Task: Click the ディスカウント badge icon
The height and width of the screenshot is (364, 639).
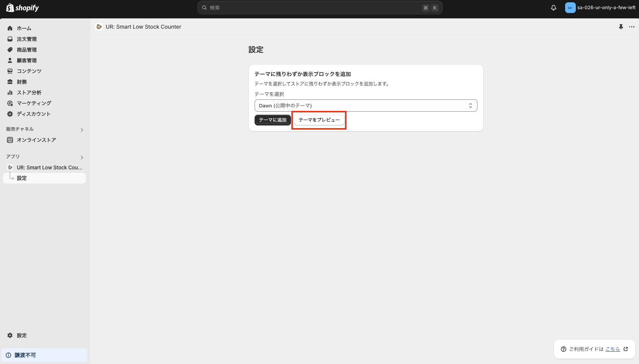Action: point(10,114)
